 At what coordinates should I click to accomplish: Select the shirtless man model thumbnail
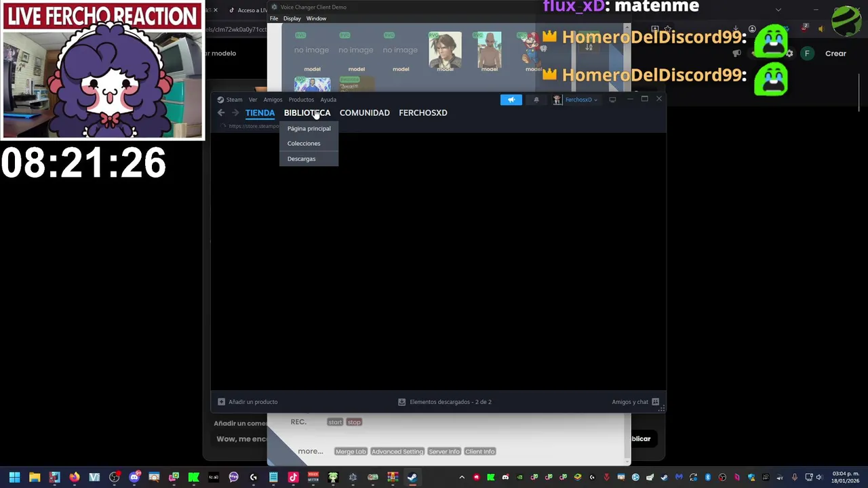pyautogui.click(x=489, y=52)
